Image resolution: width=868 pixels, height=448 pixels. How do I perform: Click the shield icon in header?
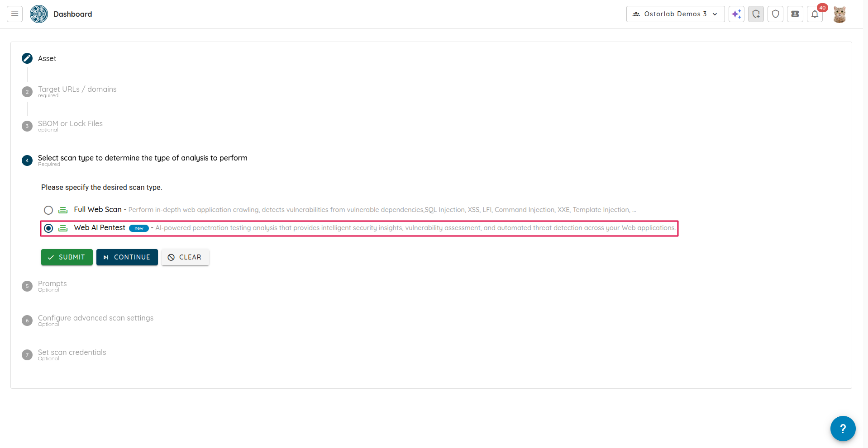click(775, 14)
